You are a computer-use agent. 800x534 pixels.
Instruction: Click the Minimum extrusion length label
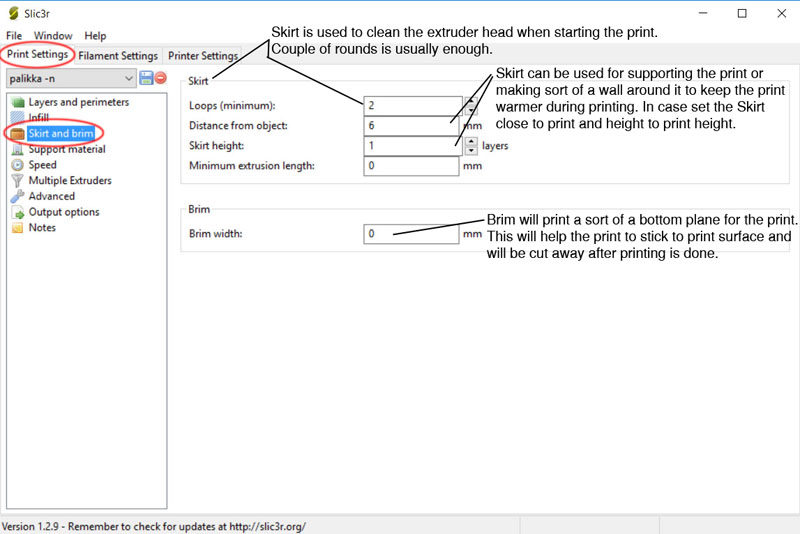[252, 166]
